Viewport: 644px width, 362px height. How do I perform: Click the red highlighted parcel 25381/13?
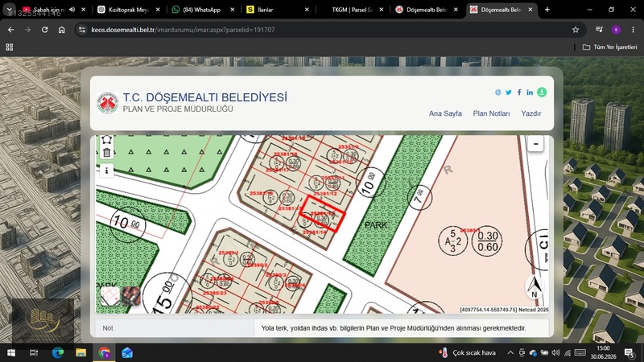tap(322, 214)
